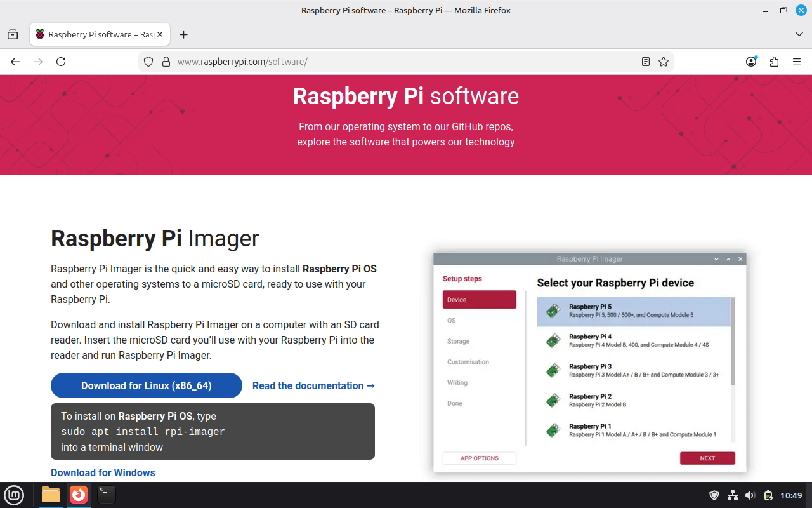Click the tracking protection shield icon

coord(148,62)
